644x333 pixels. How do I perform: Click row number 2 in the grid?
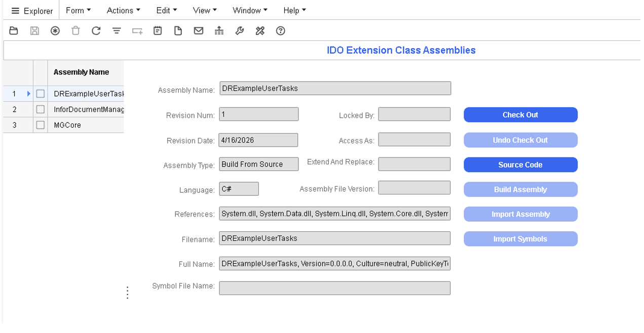[x=15, y=109]
